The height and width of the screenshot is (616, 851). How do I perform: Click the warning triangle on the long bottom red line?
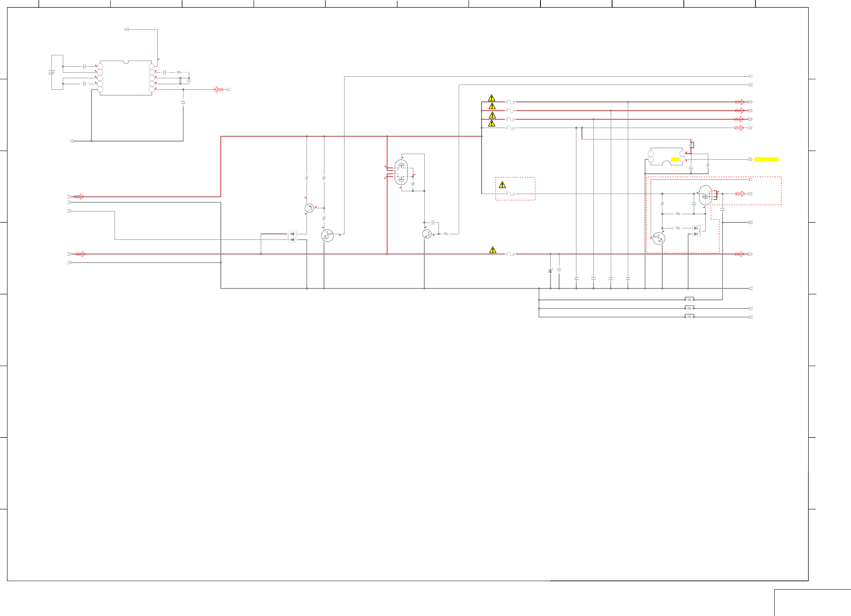pyautogui.click(x=493, y=250)
